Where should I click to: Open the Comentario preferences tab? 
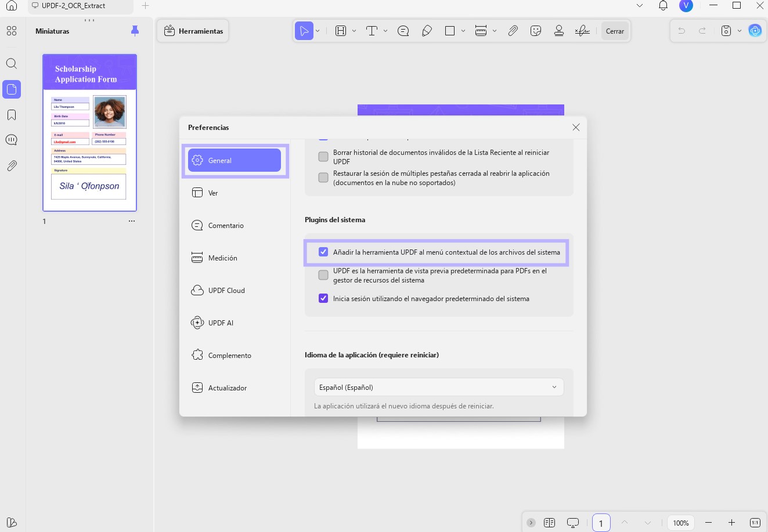tap(235, 226)
